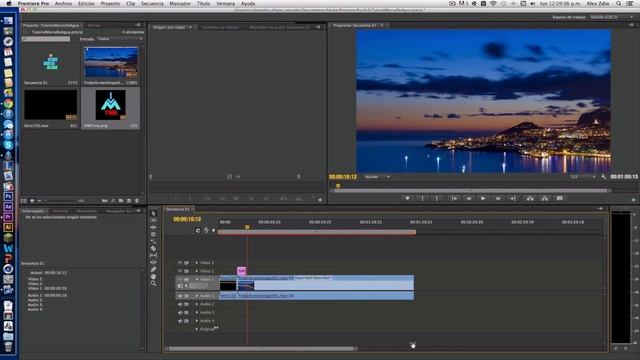
Task: Open the Ventana menu
Action: (225, 3)
